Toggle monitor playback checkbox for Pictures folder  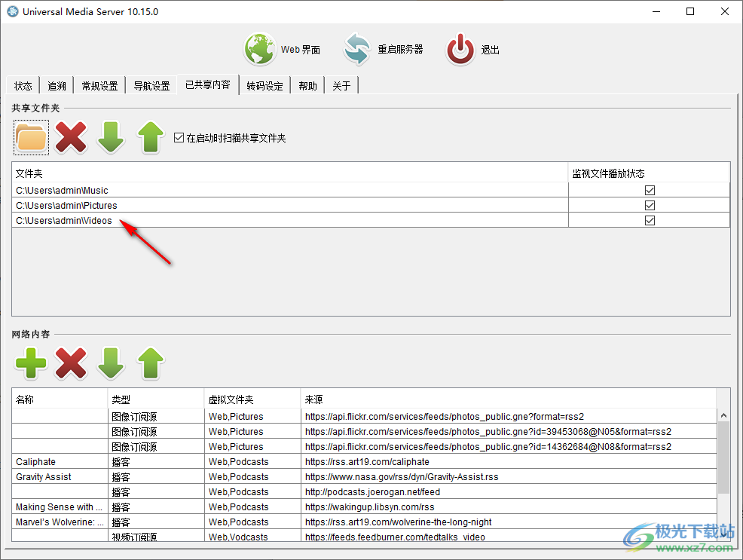click(650, 206)
